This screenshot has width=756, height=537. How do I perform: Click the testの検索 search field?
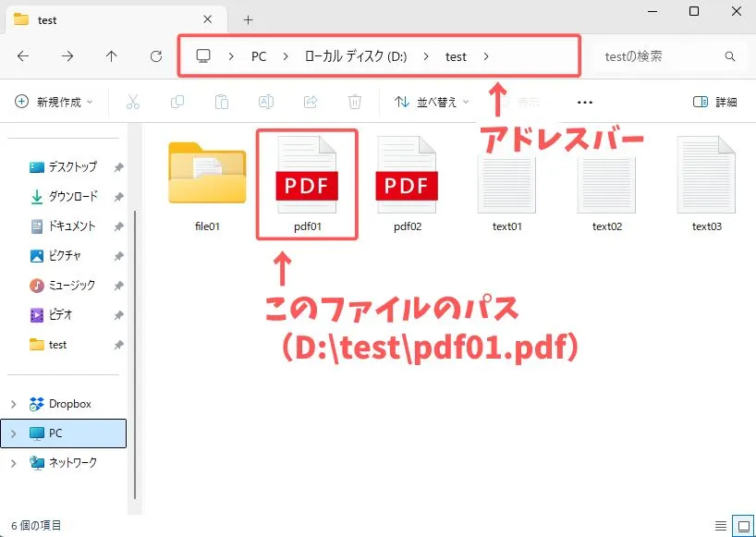(661, 56)
